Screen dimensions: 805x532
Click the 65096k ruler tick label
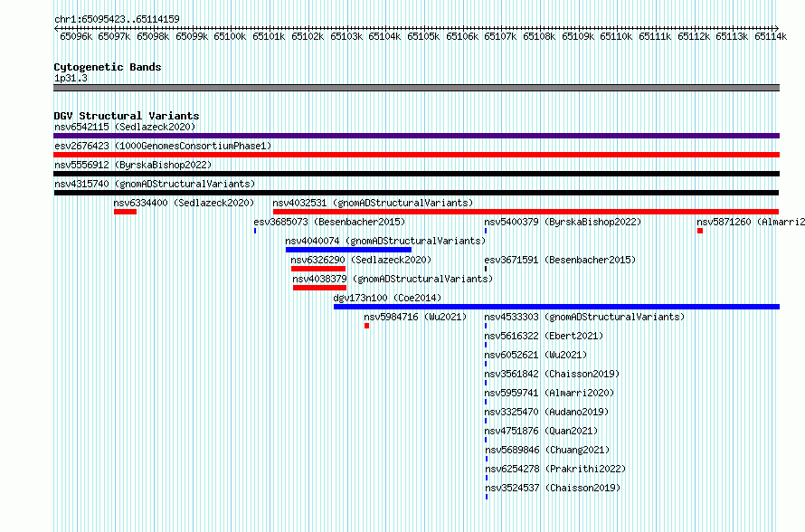[76, 36]
